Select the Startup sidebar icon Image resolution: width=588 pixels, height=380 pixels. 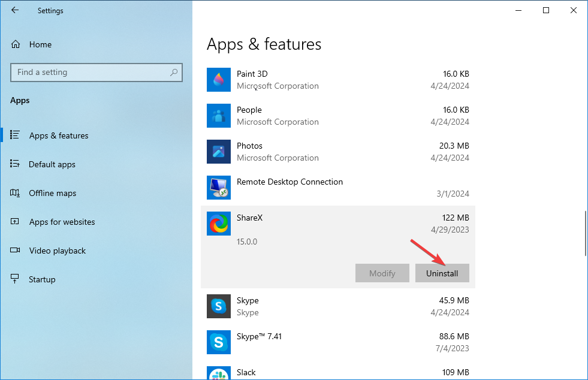click(x=14, y=279)
